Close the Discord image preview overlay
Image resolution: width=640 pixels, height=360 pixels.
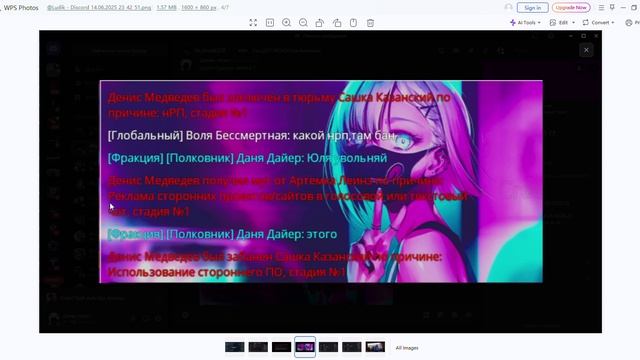(x=586, y=50)
